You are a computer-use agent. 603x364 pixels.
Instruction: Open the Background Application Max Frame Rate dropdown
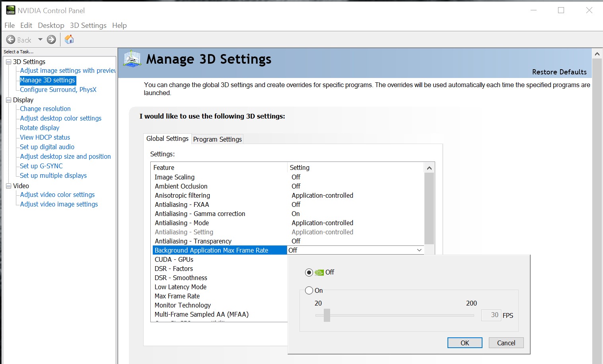(419, 250)
